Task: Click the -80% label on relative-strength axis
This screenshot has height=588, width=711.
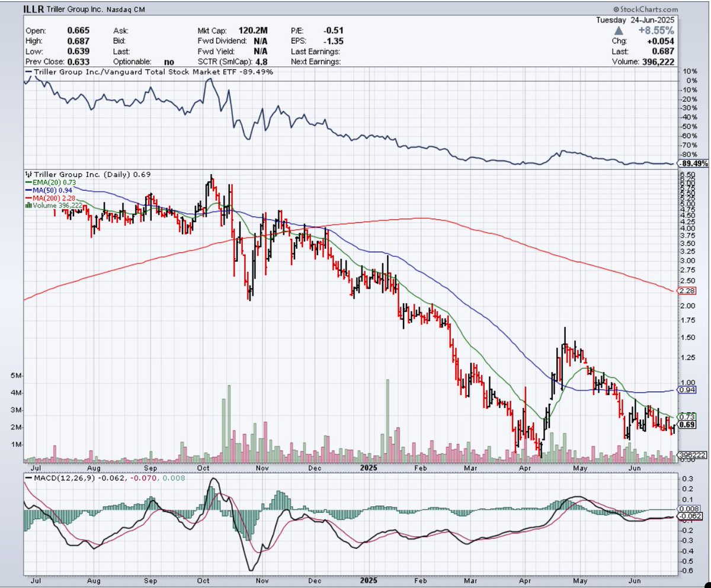Action: 688,154
